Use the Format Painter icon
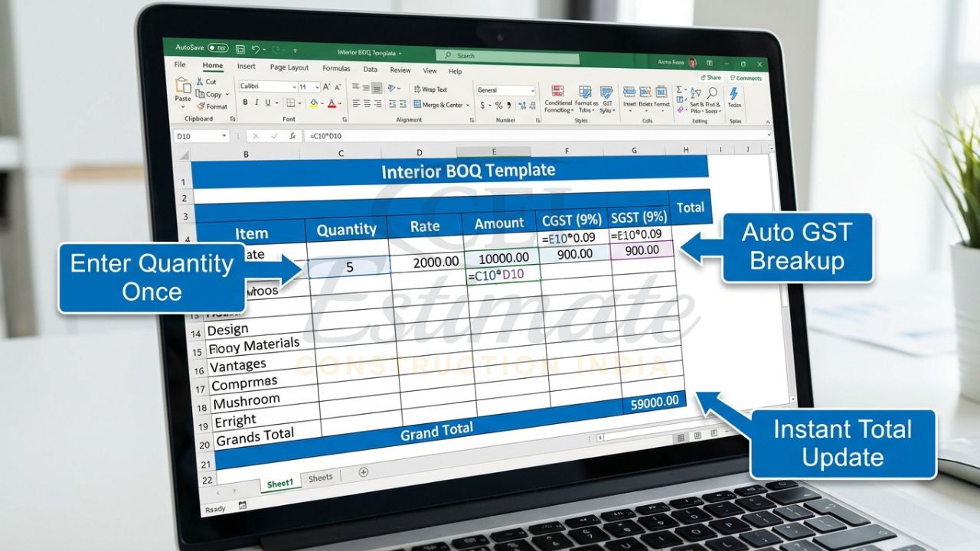The image size is (980, 551). 201,106
